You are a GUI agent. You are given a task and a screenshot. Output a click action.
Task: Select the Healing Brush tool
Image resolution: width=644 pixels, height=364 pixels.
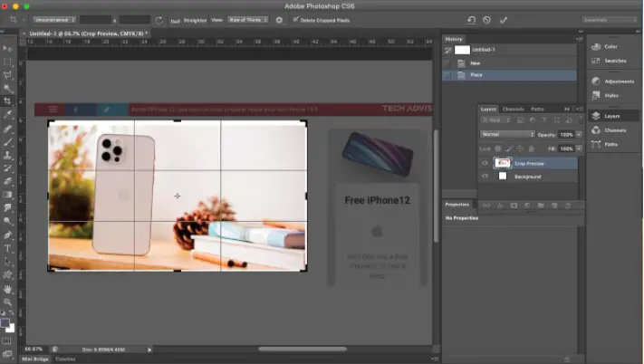click(x=7, y=129)
